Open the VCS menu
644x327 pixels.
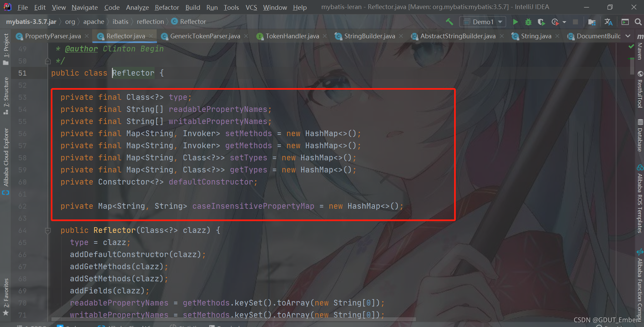pyautogui.click(x=251, y=7)
